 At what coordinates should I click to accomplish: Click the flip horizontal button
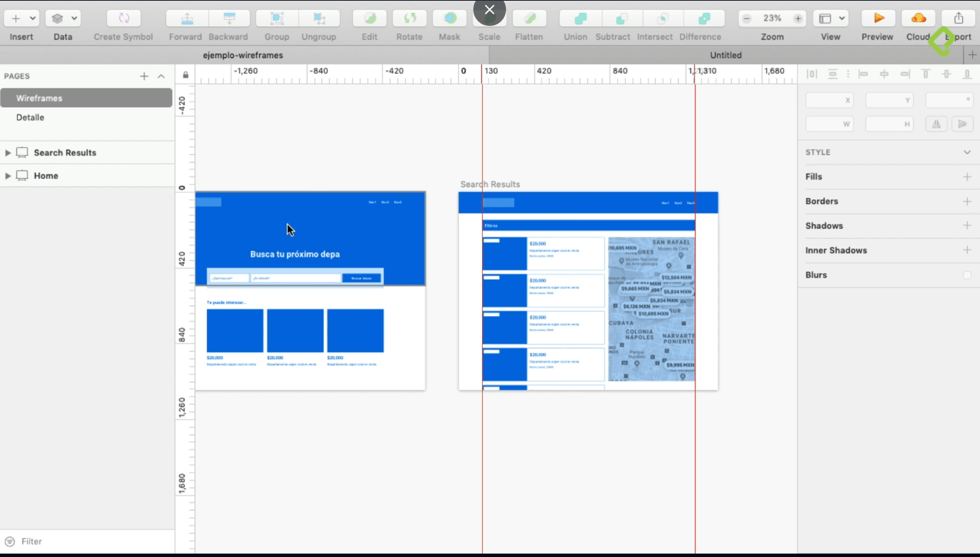tap(936, 124)
